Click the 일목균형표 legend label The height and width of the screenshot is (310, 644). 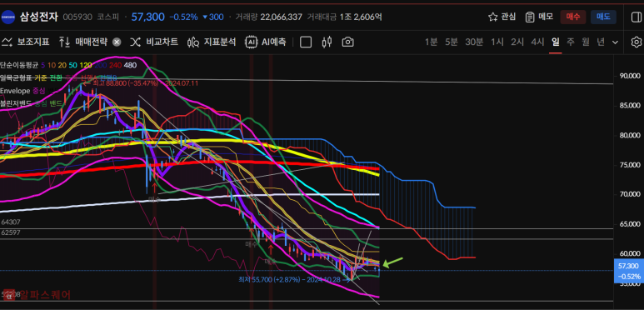pos(16,77)
